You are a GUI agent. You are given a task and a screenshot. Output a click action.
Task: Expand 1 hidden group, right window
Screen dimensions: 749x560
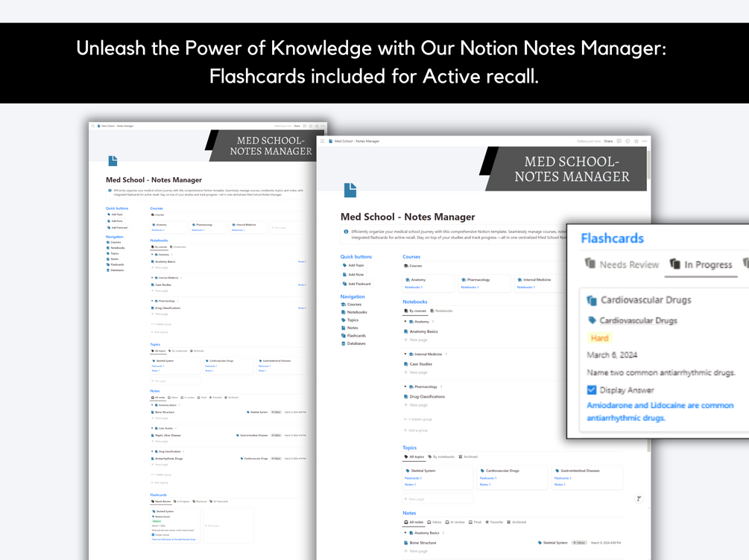pos(418,419)
